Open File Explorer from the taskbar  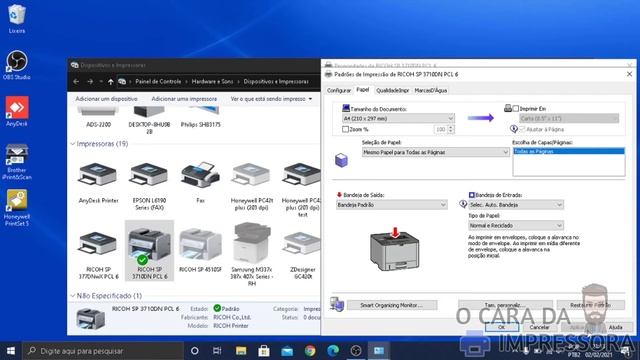[x=241, y=351]
